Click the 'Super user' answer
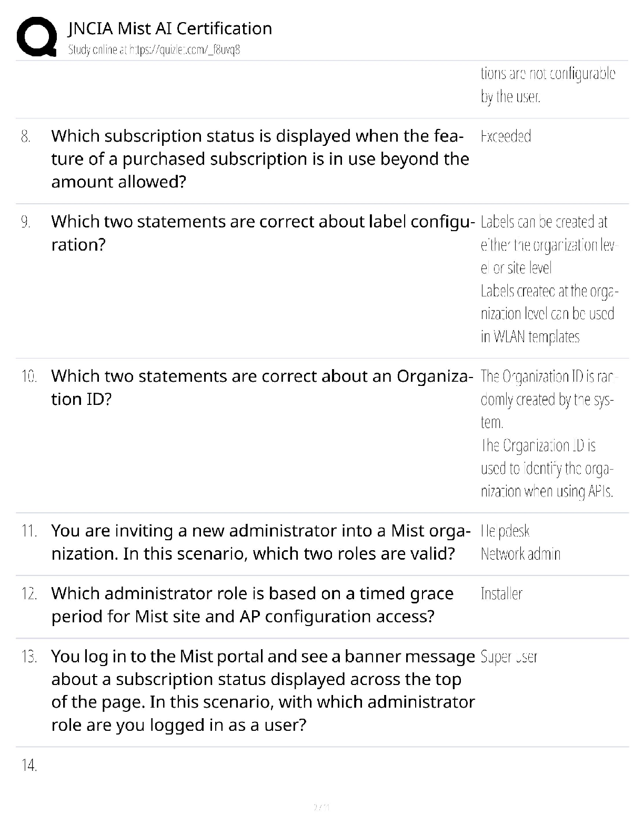Viewport: 644px width, 834px height. [509, 657]
